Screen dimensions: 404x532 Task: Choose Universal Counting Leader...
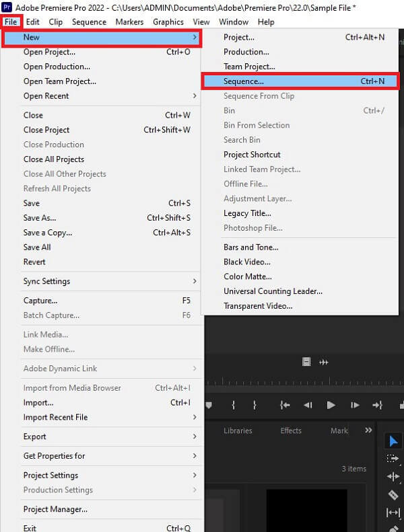click(300, 291)
